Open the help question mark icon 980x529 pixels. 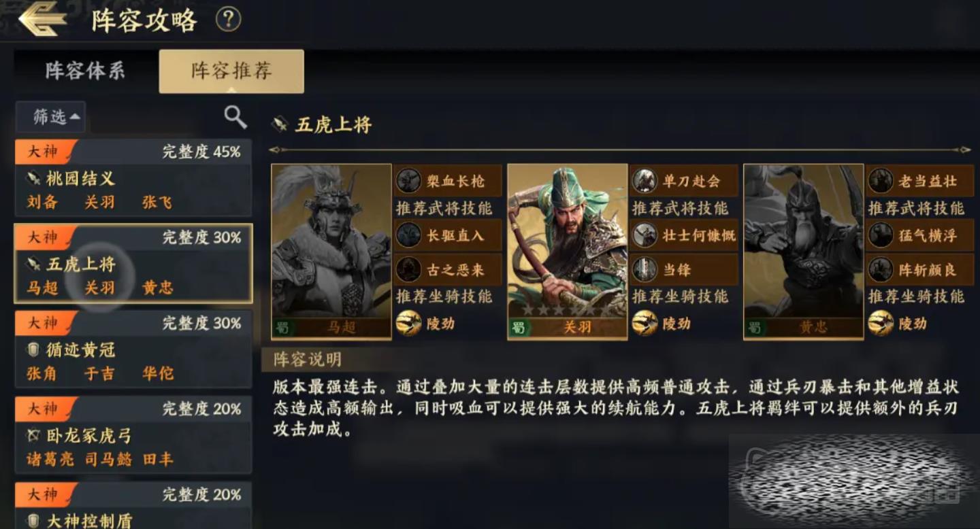tap(229, 19)
